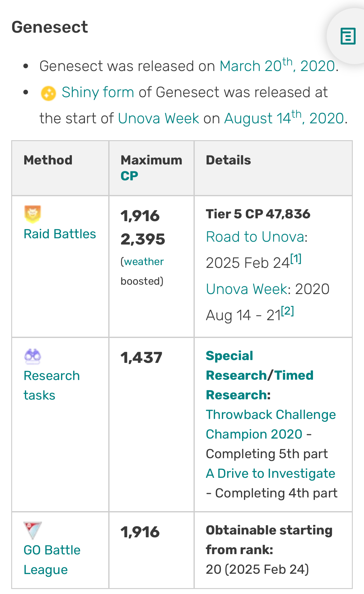The image size is (364, 594).
Task: Click the CP link in table header
Action: pos(129,176)
